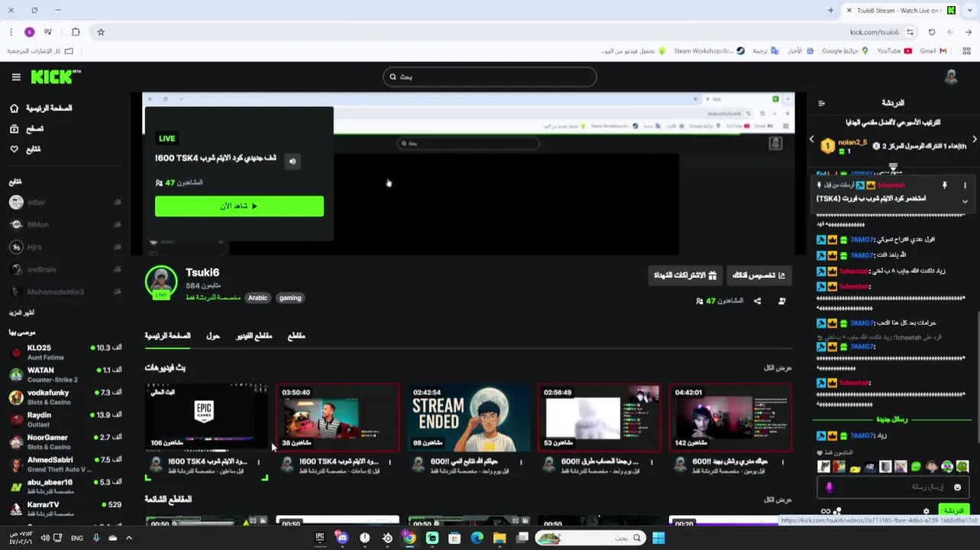The image size is (980, 550).
Task: Click View All for broadcast videos
Action: (x=778, y=368)
